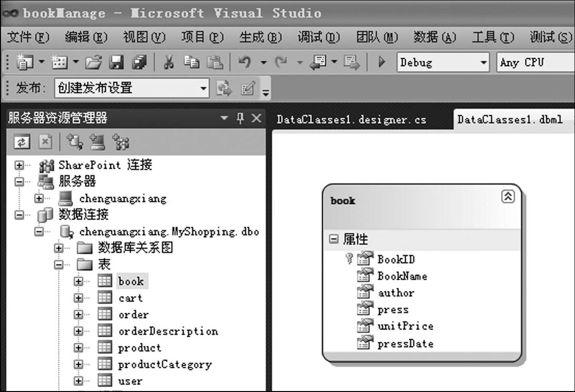Open the View (视图) menu
The width and height of the screenshot is (575, 392).
[x=144, y=37]
